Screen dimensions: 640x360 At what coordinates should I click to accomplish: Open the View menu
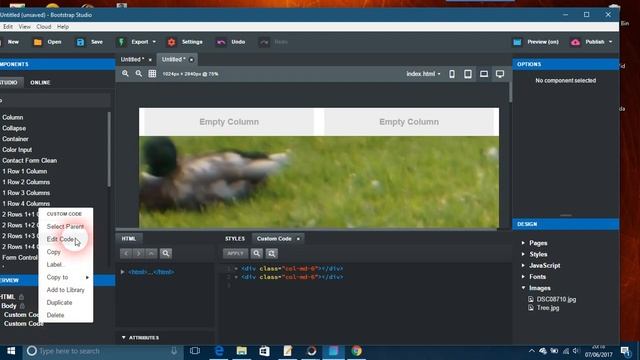pyautogui.click(x=24, y=27)
